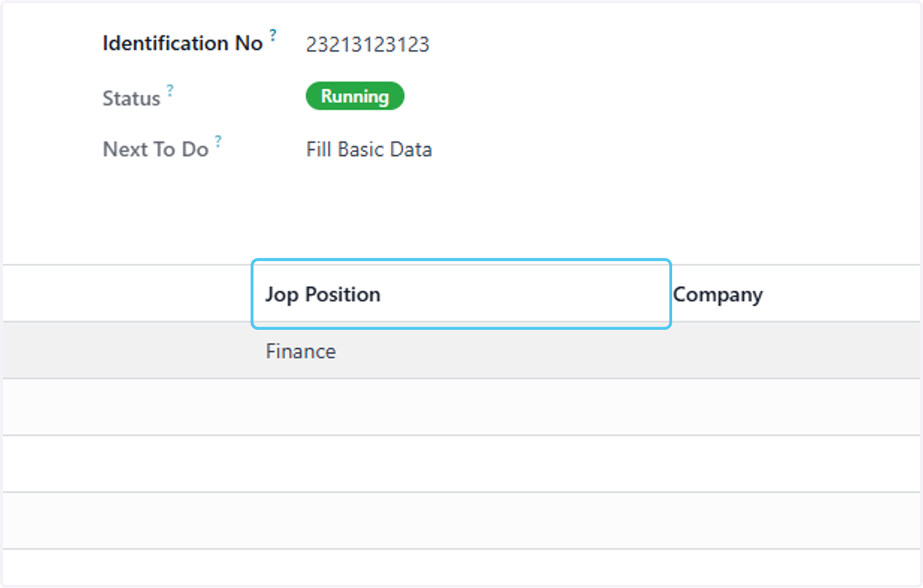
Task: Select the Fill Basic Data value
Action: click(x=369, y=149)
